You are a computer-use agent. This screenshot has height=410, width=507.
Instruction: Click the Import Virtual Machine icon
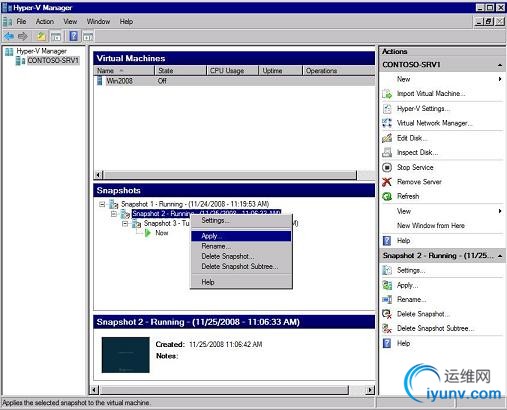[387, 94]
